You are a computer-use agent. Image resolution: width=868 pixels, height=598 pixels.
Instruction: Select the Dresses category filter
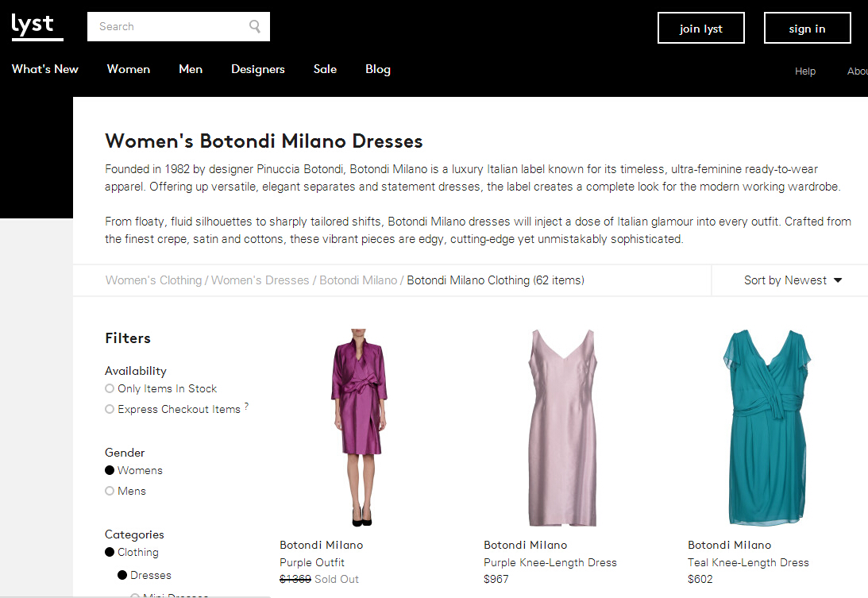[x=145, y=575]
